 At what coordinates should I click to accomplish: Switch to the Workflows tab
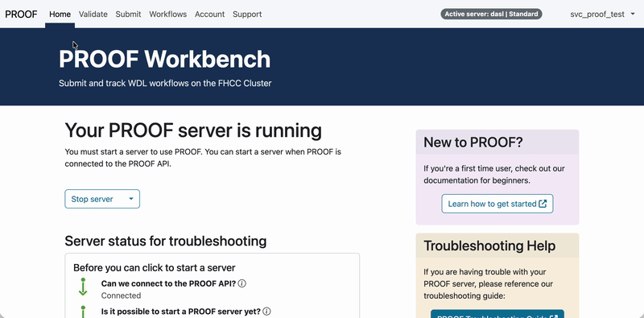[167, 14]
